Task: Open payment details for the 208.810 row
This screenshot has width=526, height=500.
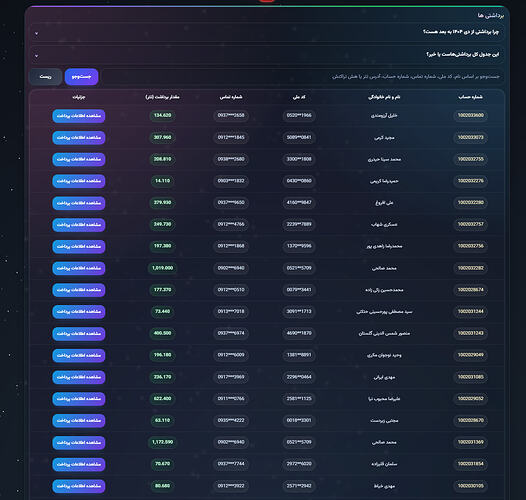Action: coord(79,159)
